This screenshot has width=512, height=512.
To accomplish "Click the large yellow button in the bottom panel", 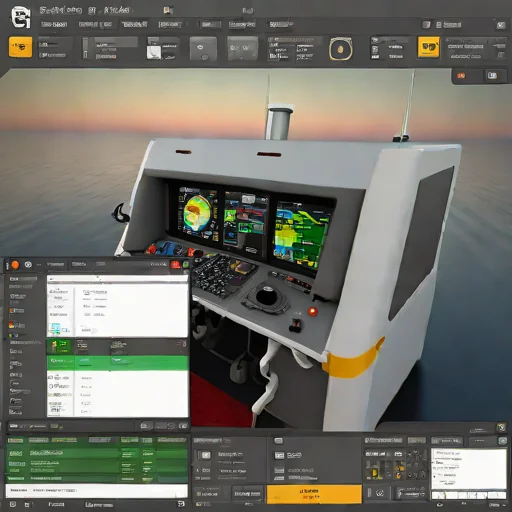I will point(314,494).
